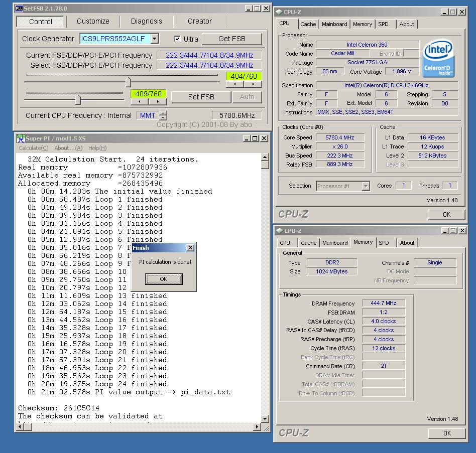
Task: Click the FSB:DRAM 1:2 value
Action: pyautogui.click(x=384, y=313)
